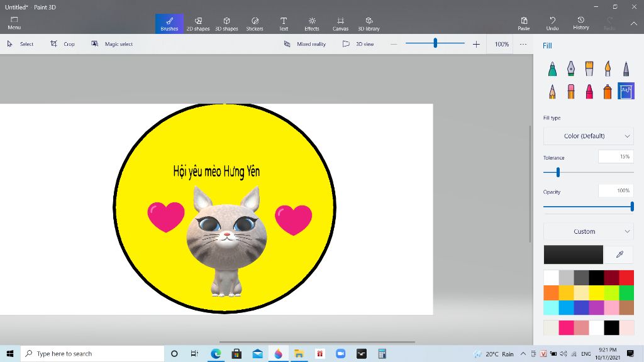
Task: Zoom out with the minus icon
Action: 394,44
